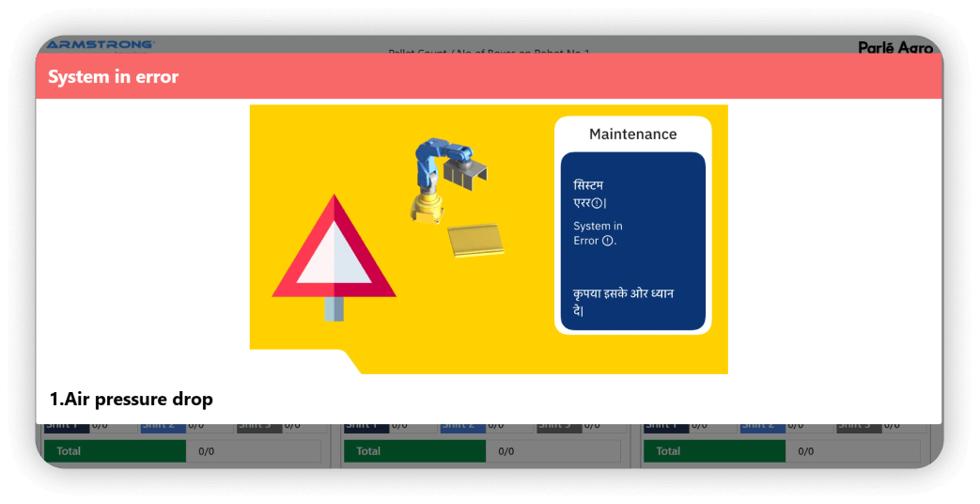Click exclamation icon after English 'Error'
Viewport: 980px width, 504px height.
point(607,241)
